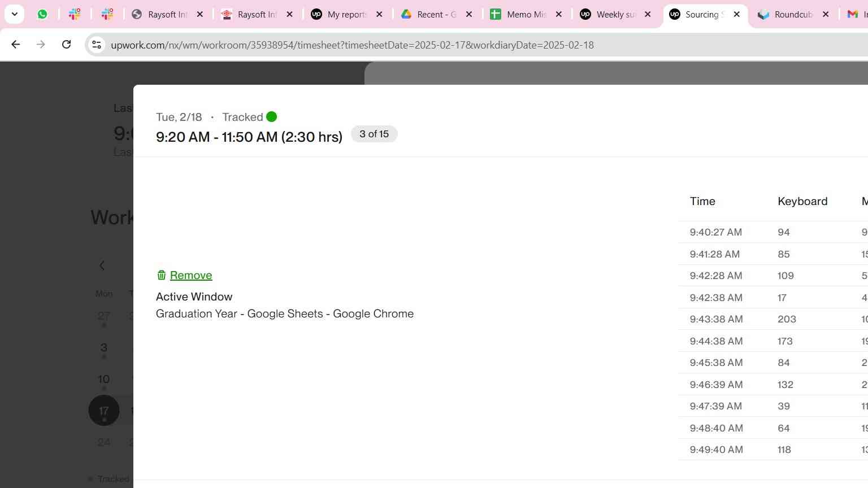Select the 9:44:38 AM activity row

click(773, 341)
